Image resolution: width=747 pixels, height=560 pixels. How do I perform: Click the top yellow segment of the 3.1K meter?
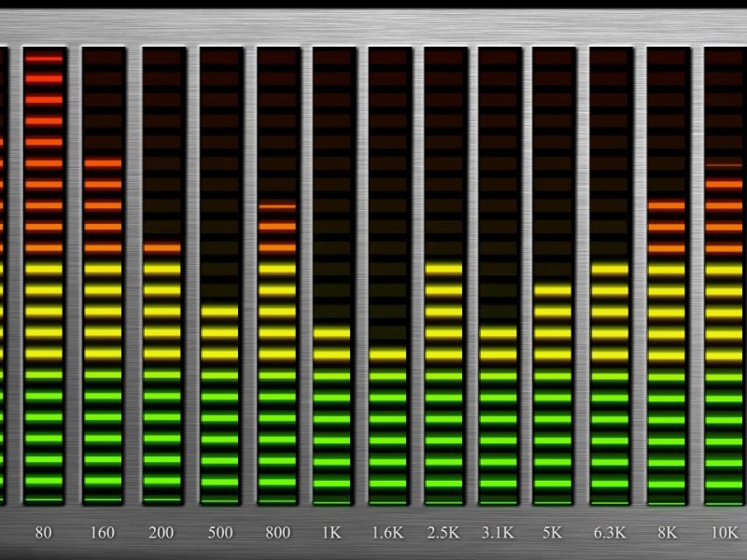pos(498,332)
